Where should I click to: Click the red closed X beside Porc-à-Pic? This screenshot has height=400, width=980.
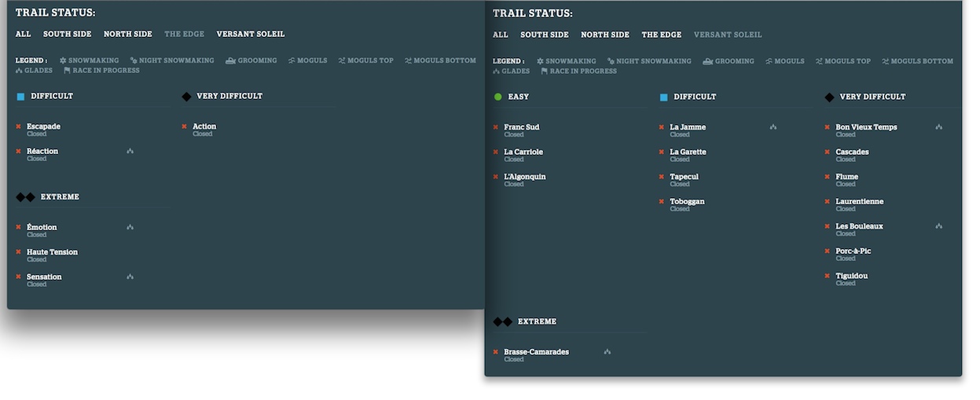click(828, 251)
